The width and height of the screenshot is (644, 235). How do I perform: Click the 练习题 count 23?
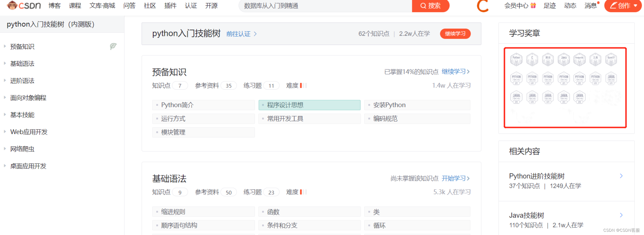[271, 192]
